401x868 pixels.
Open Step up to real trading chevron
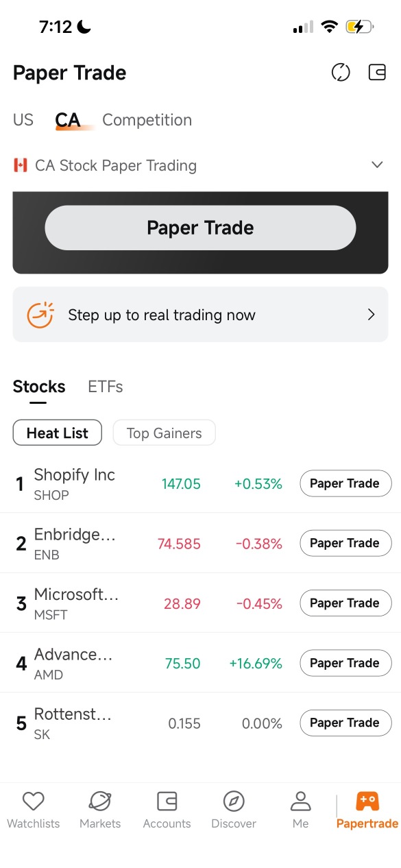372,315
